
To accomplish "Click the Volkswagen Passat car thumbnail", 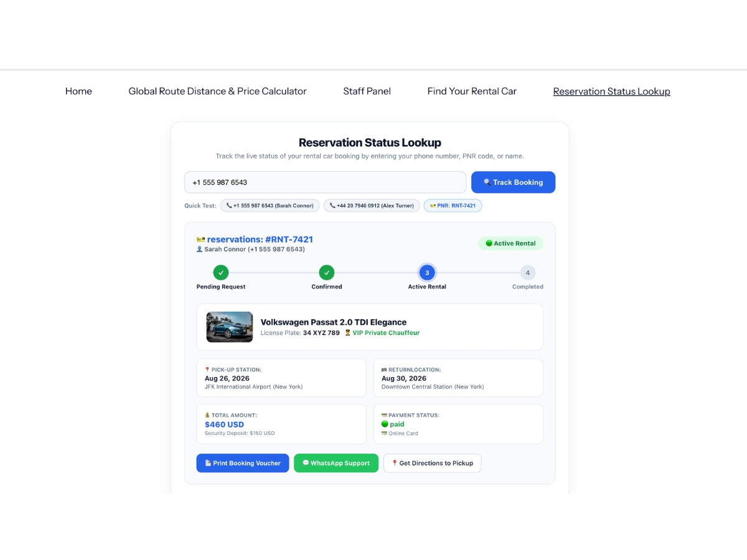I will [x=230, y=327].
